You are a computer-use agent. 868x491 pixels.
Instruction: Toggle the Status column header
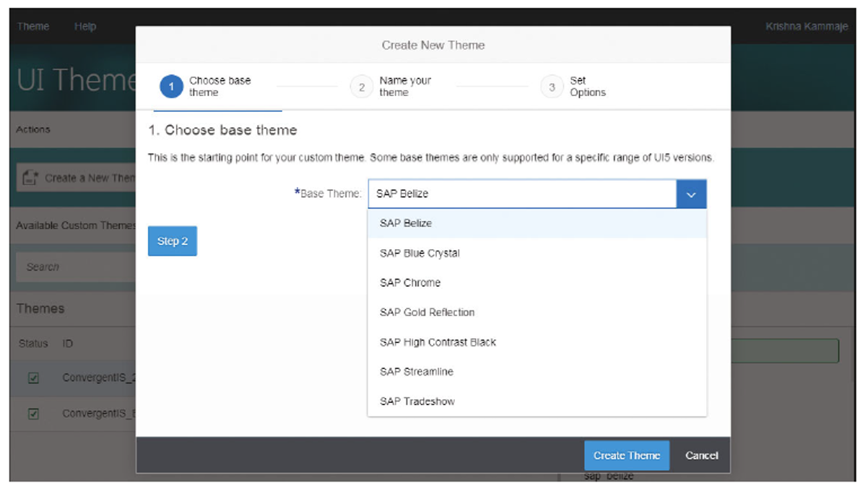point(34,344)
